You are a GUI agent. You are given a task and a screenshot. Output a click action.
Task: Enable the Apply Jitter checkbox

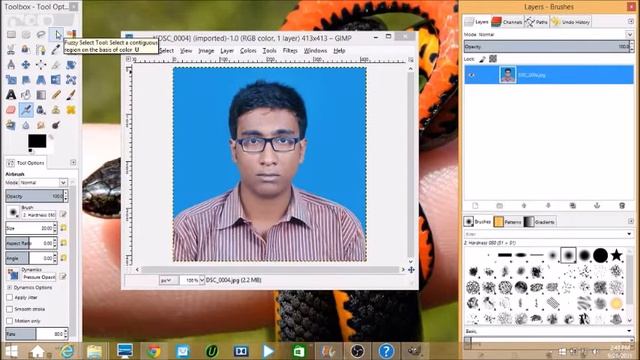click(x=9, y=298)
